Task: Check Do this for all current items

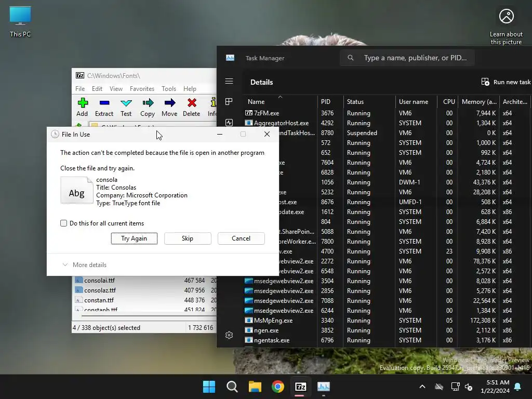Action: pyautogui.click(x=63, y=223)
